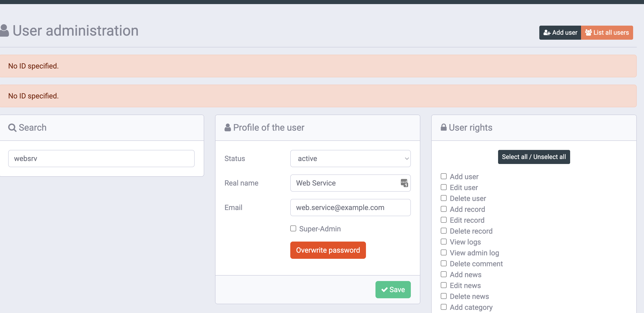The height and width of the screenshot is (313, 644).
Task: Click the add-person icon on Add user button
Action: (547, 33)
